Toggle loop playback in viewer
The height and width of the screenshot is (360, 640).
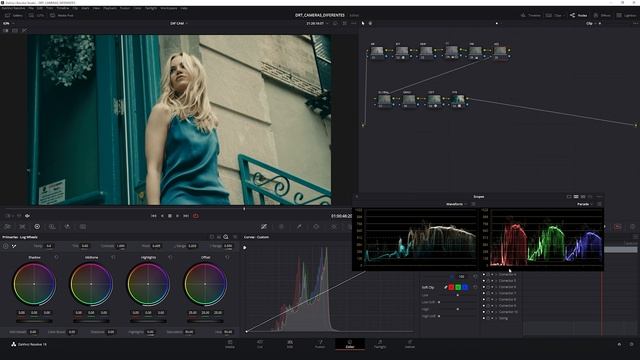tap(196, 216)
